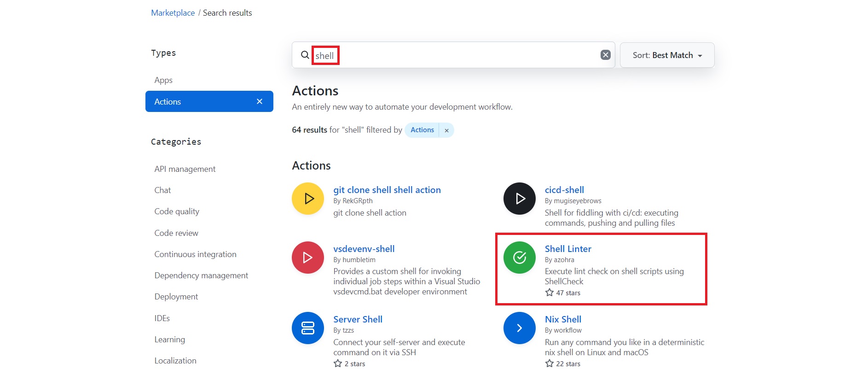Open the Nix Shell action link
This screenshot has height=375, width=868.
[x=563, y=319]
